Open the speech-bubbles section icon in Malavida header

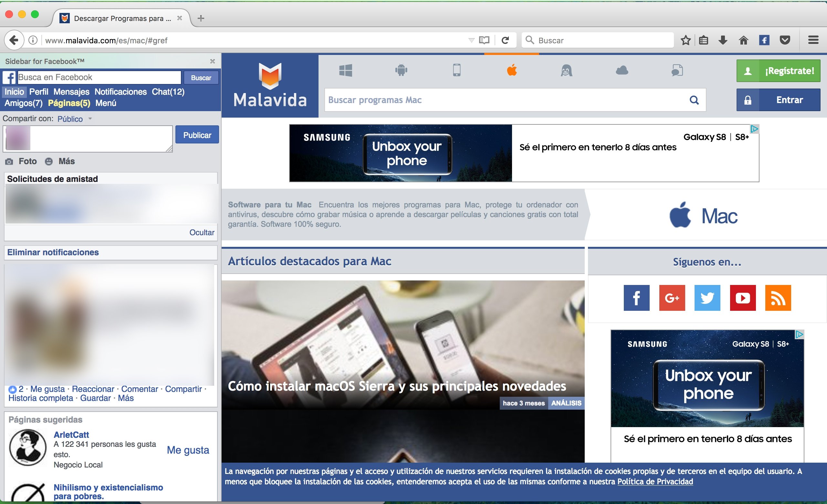(677, 70)
